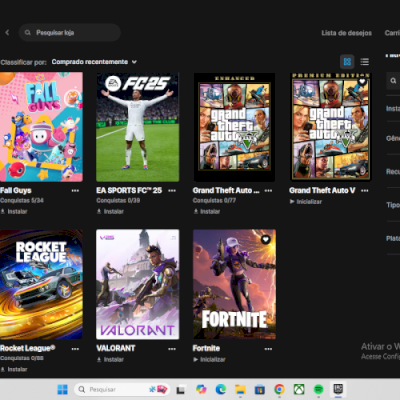Click Instalar under Grand Theft Auto Enhanced
Image resolution: width=400 pixels, height=400 pixels.
point(207,211)
